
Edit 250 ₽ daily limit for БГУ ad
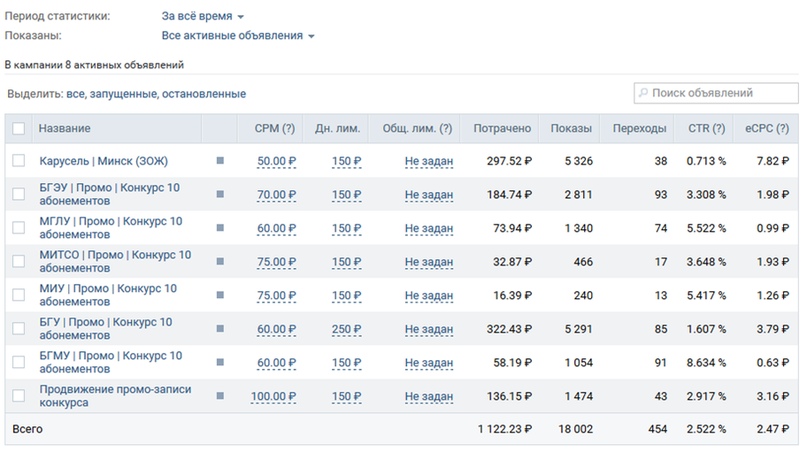click(x=346, y=329)
